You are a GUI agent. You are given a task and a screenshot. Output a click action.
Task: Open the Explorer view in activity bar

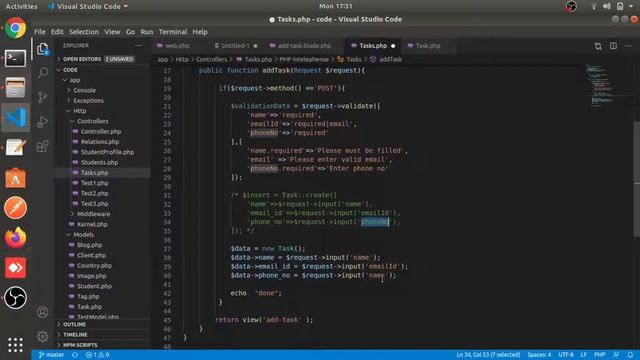(x=43, y=49)
